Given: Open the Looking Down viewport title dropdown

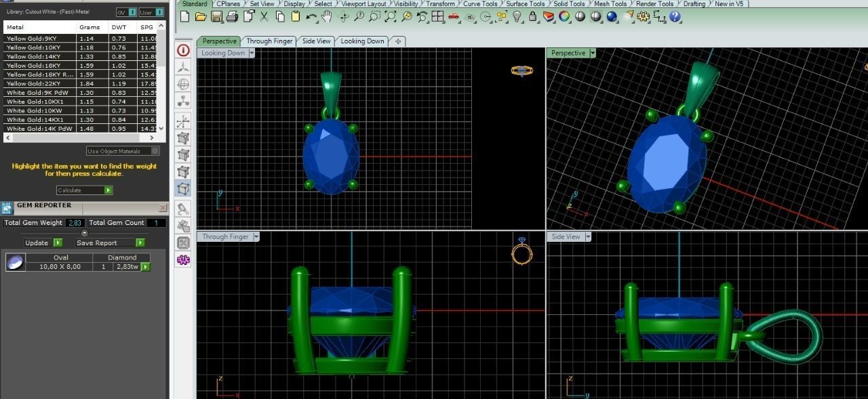Looking at the screenshot, I should click(x=252, y=53).
